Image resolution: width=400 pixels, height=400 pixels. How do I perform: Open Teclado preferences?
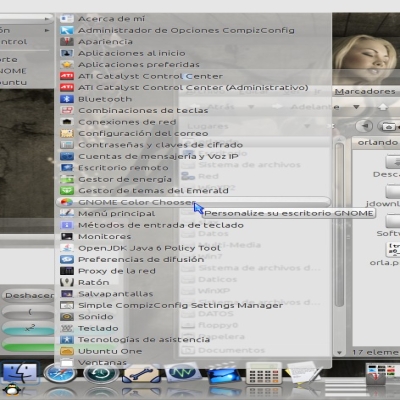(193, 328)
